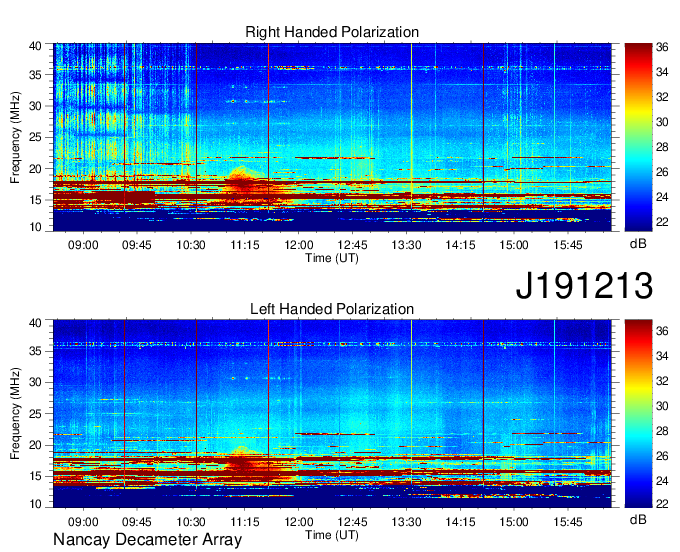Click "Time (UT)" label under Right Handed plot
The width and height of the screenshot is (680, 552).
pos(332,258)
